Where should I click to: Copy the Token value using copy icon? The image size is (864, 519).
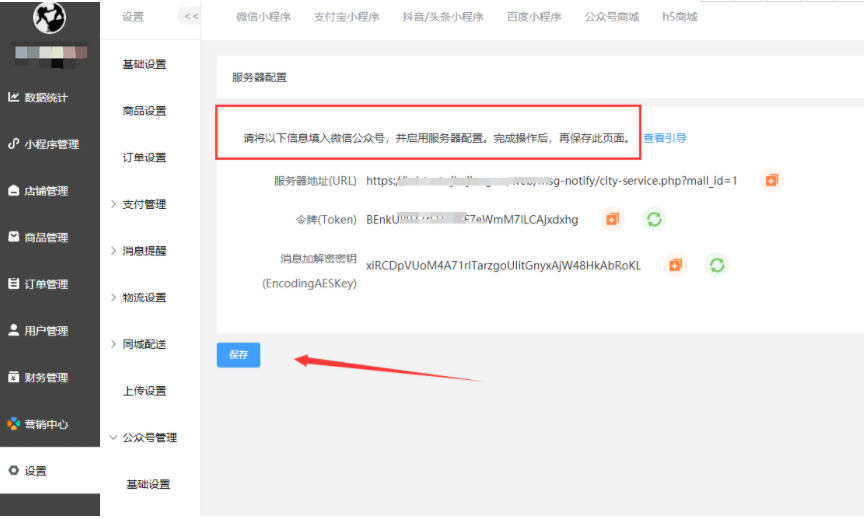coord(612,219)
